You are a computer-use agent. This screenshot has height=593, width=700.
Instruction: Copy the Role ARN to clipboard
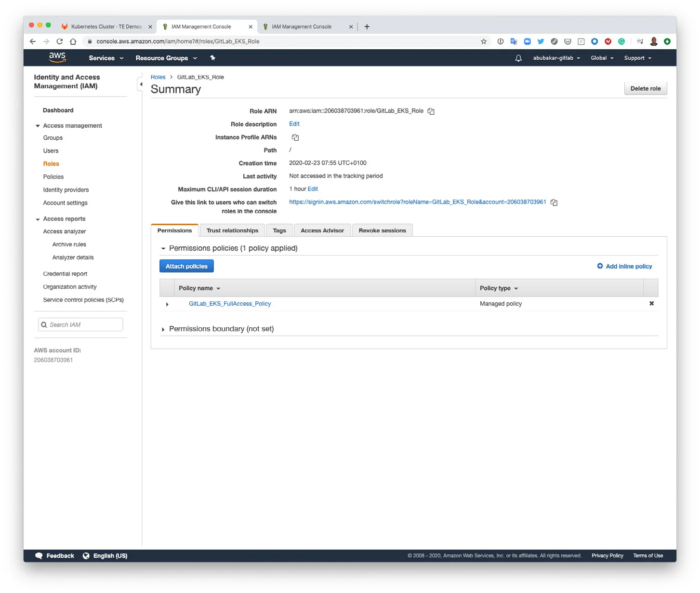(431, 111)
